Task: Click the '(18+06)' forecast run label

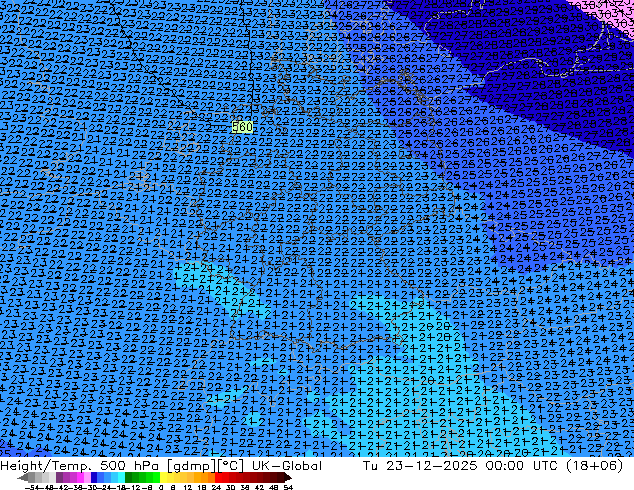Action: point(594,466)
